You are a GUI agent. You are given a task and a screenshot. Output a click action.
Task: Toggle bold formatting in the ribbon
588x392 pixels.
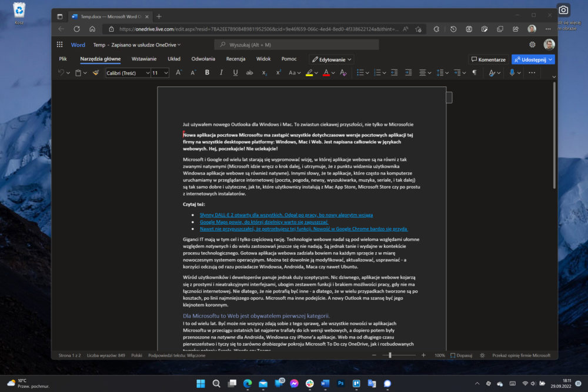pos(207,73)
